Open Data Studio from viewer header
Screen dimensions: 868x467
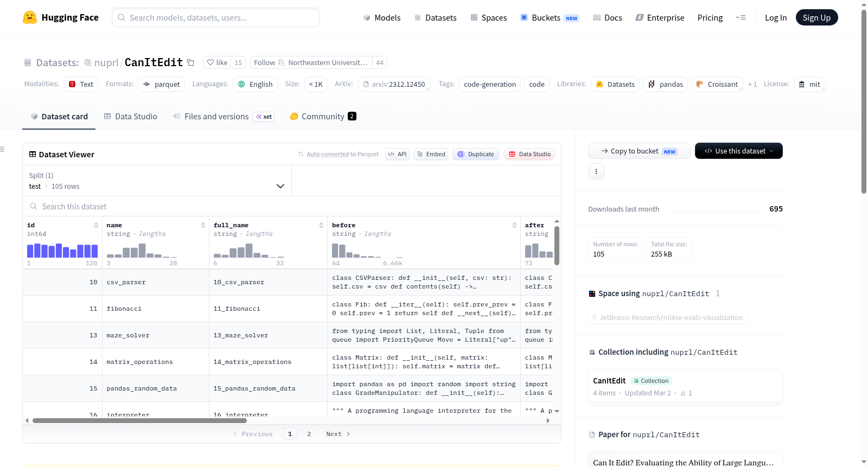click(x=529, y=154)
